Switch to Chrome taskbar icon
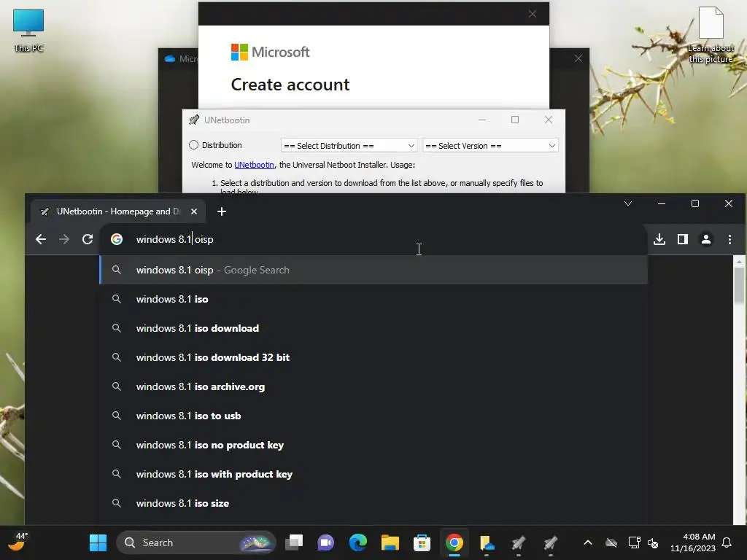Screen dimensions: 747x560 pos(454,542)
